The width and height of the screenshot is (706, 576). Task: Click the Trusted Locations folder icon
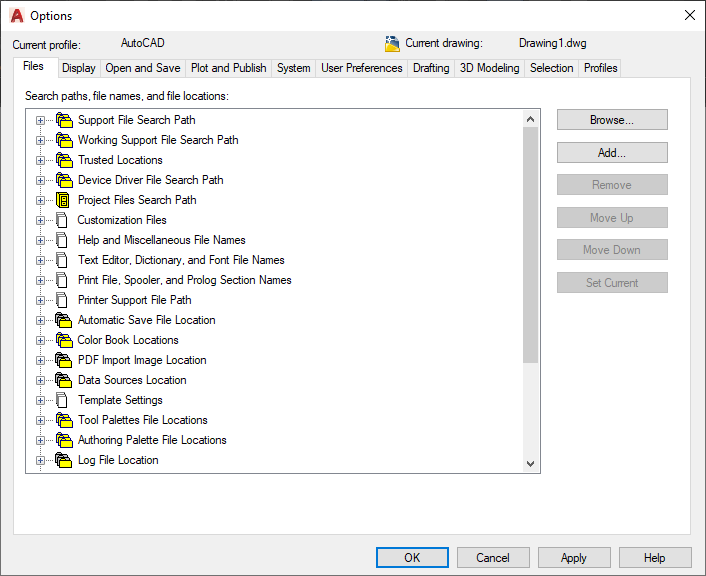(64, 160)
